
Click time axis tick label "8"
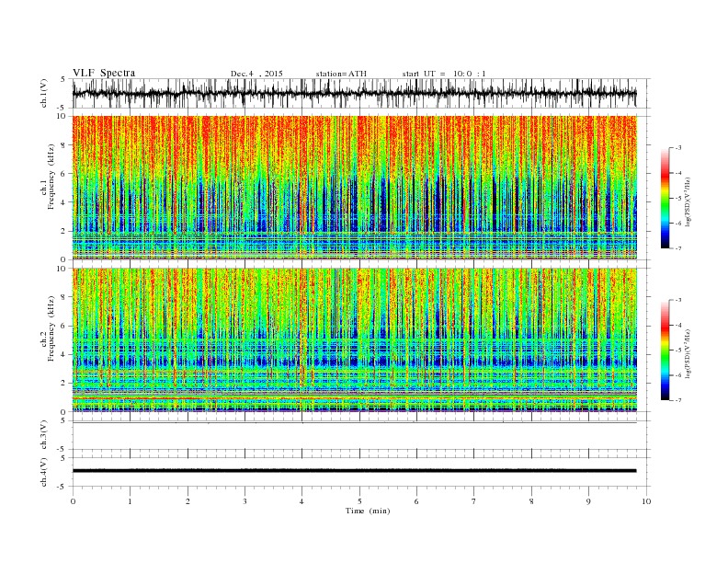point(531,501)
